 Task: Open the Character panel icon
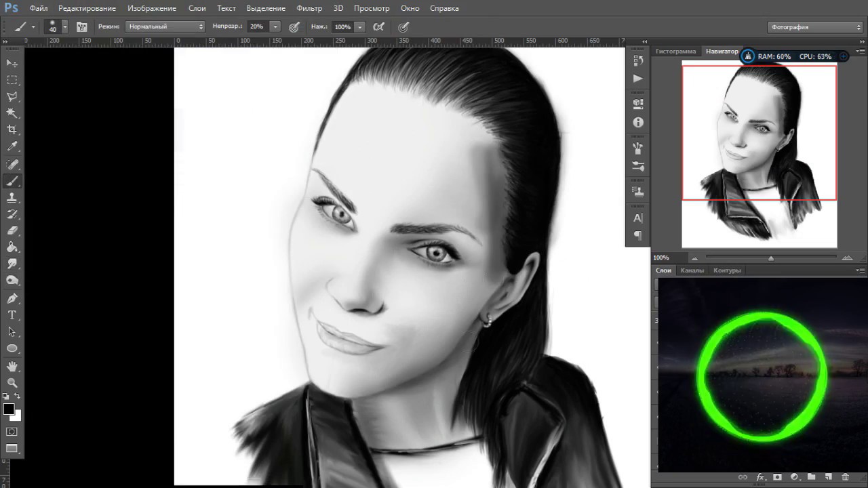tap(637, 218)
